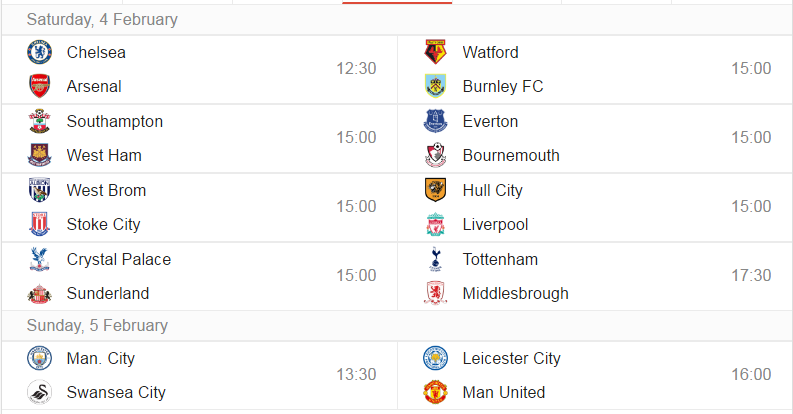
Task: Click the 17:30 Tottenham match time
Action: click(x=751, y=275)
